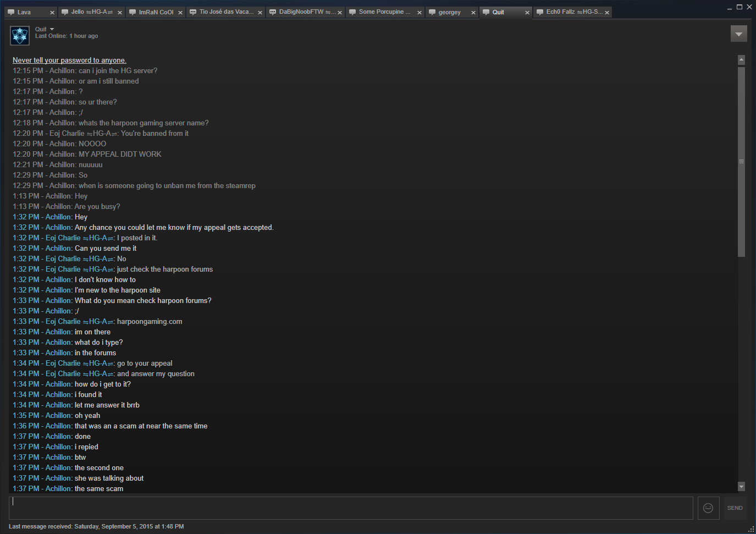
Task: Click the scrollbar down arrow
Action: tap(741, 487)
